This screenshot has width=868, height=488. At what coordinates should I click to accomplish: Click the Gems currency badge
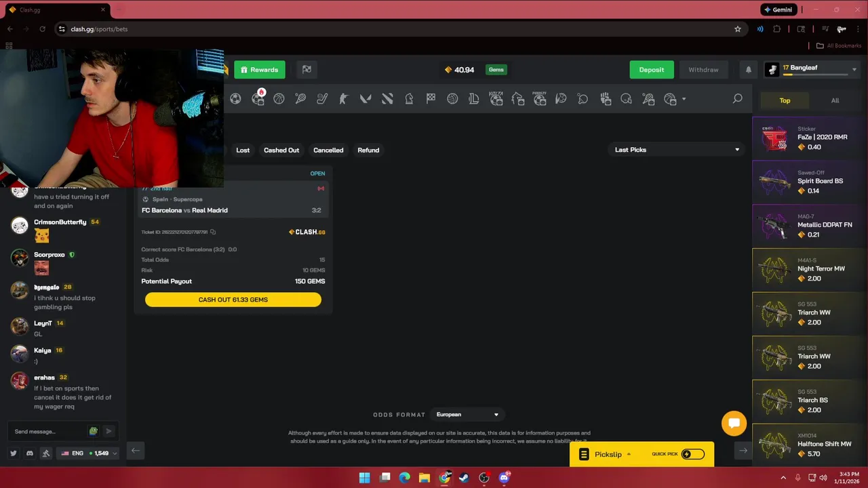tap(496, 70)
